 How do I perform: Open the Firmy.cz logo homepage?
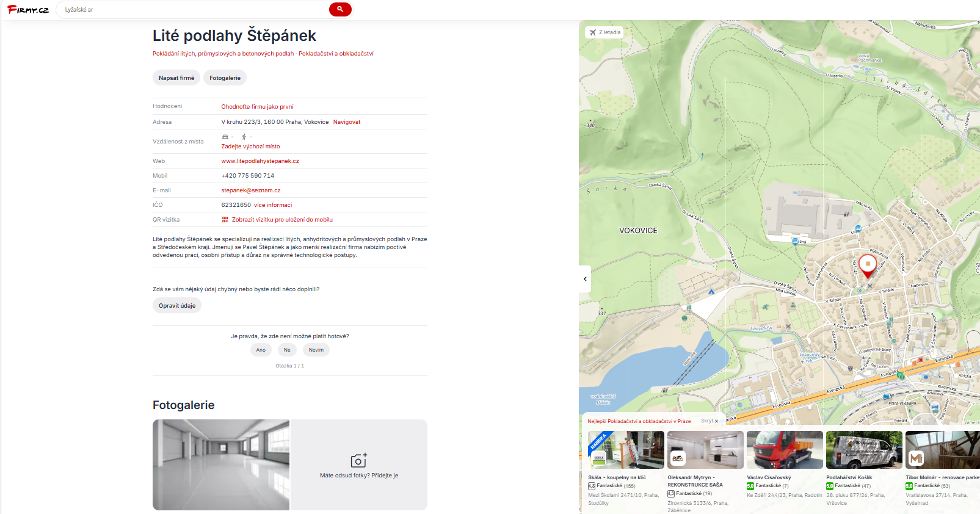pyautogui.click(x=28, y=10)
